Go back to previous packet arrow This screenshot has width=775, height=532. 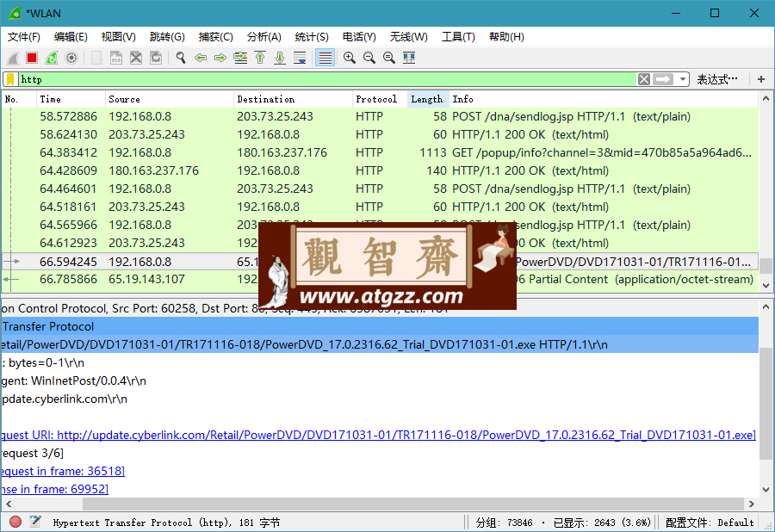pos(200,59)
